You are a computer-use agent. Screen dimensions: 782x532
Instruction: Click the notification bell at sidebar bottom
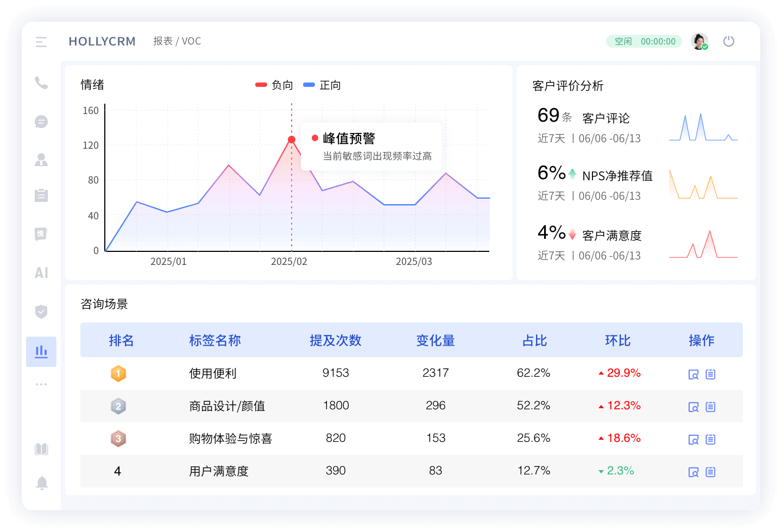click(41, 483)
